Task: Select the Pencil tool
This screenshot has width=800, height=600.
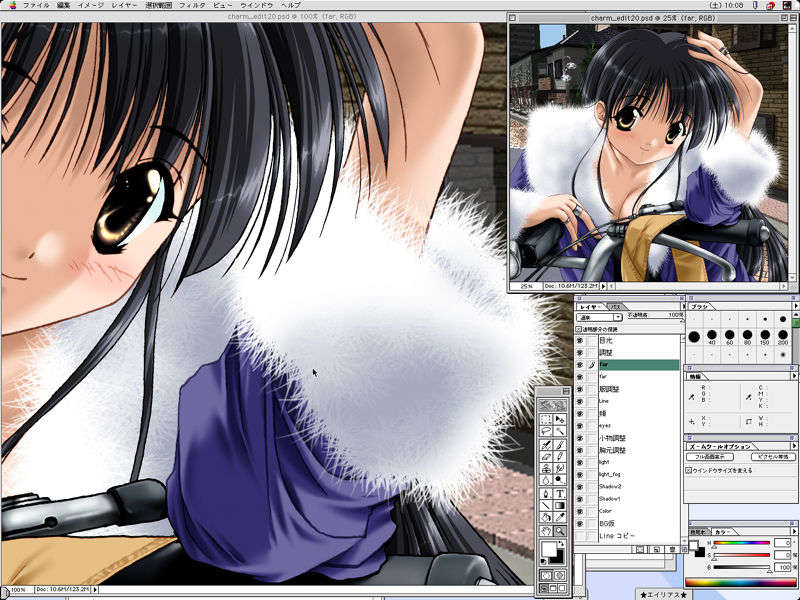Action: (560, 457)
